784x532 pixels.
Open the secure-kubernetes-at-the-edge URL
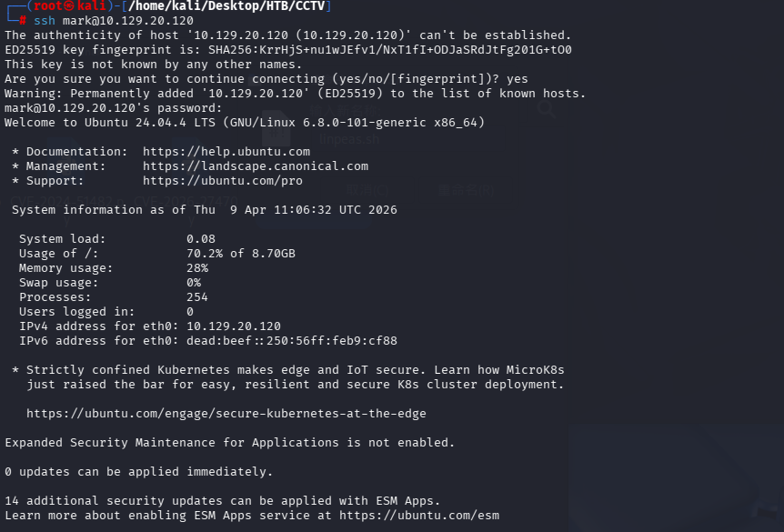[226, 414]
